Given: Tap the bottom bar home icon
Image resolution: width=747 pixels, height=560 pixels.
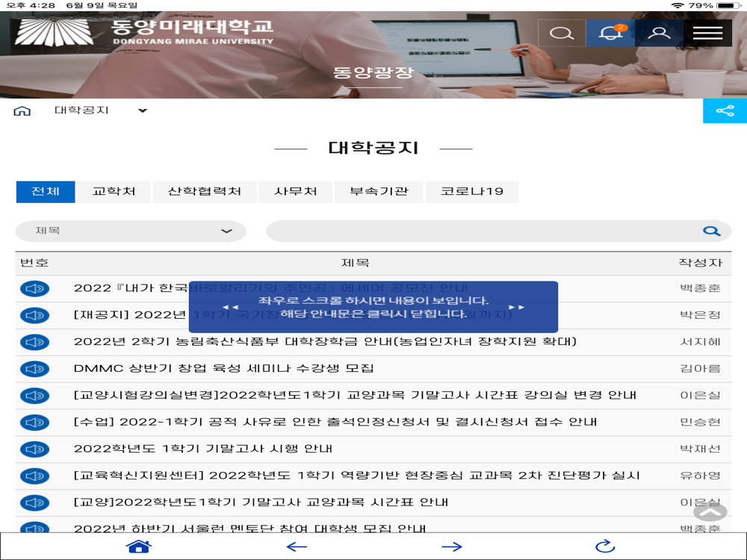Looking at the screenshot, I should (x=139, y=547).
